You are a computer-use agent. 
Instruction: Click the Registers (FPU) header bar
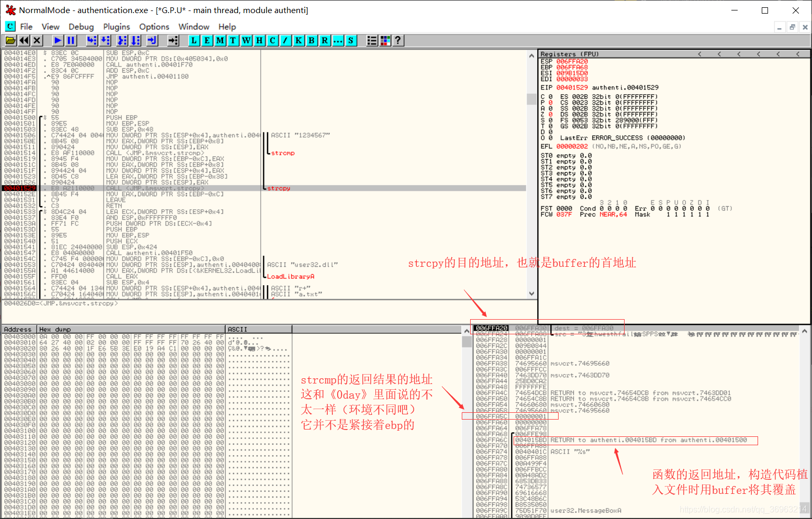coord(674,54)
